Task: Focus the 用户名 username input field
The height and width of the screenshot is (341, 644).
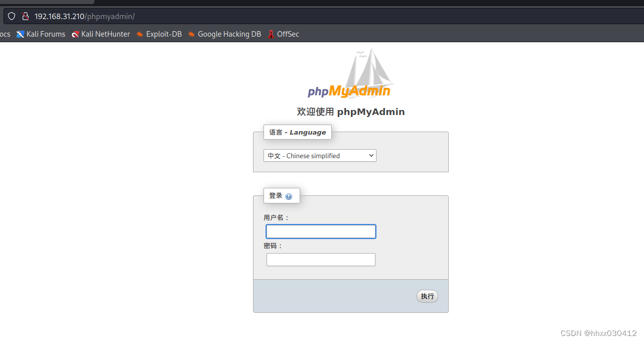Action: 321,232
